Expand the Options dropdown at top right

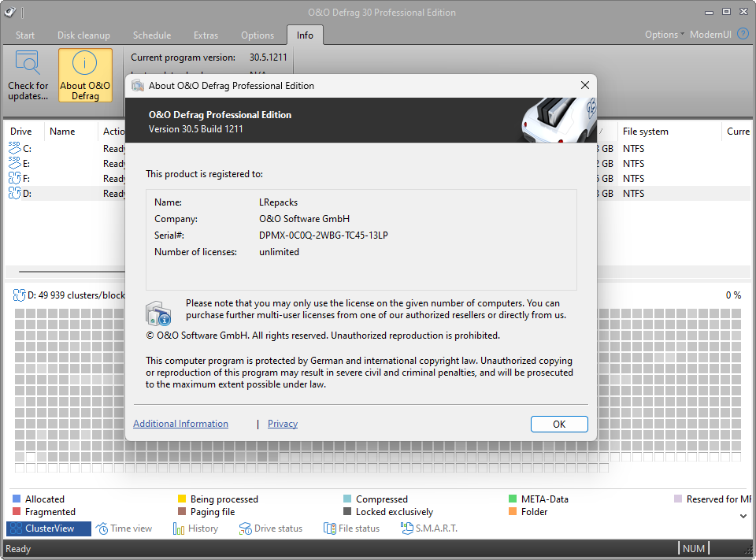pyautogui.click(x=665, y=34)
